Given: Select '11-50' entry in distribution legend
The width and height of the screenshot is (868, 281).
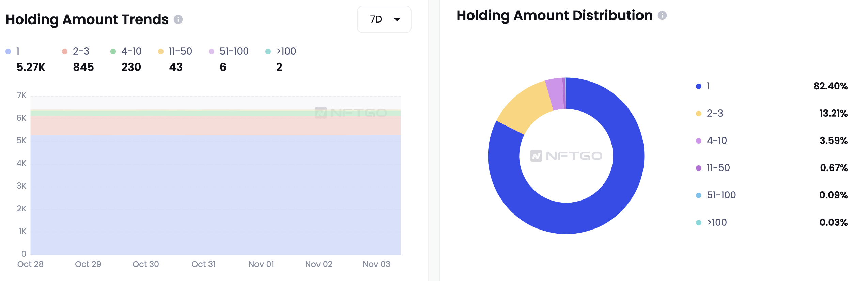Looking at the screenshot, I should (713, 168).
